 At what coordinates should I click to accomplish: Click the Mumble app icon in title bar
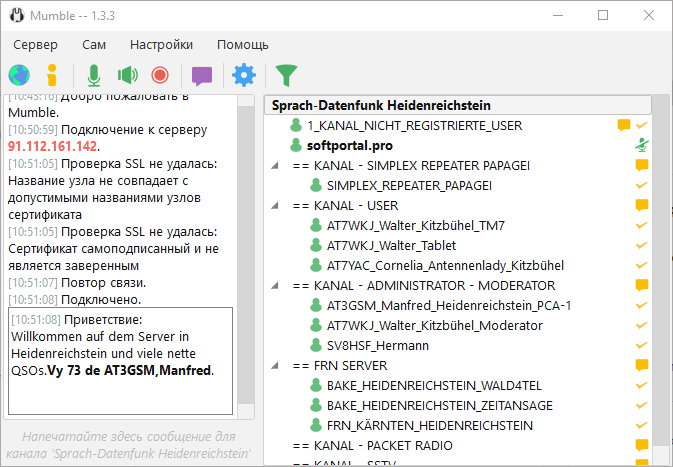[17, 15]
